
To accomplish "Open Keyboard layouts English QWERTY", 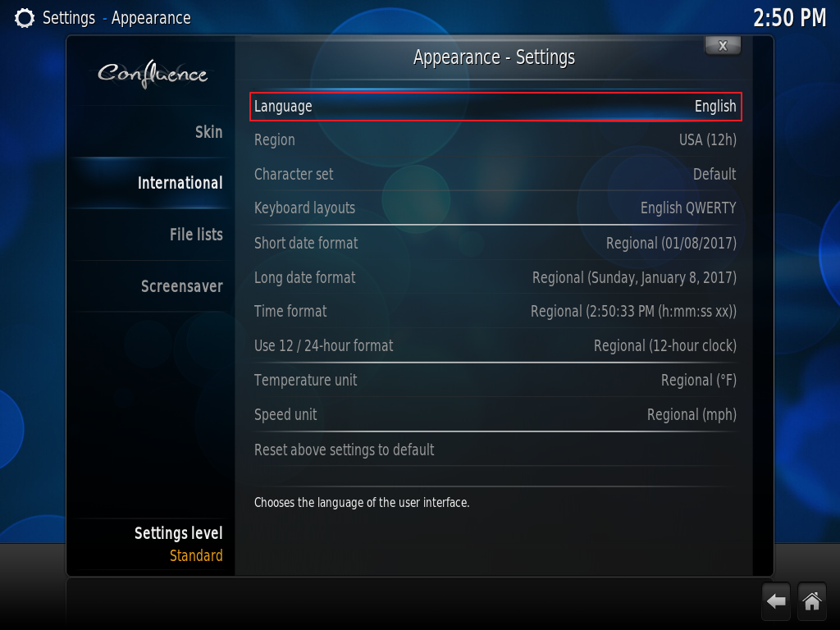I will point(495,208).
